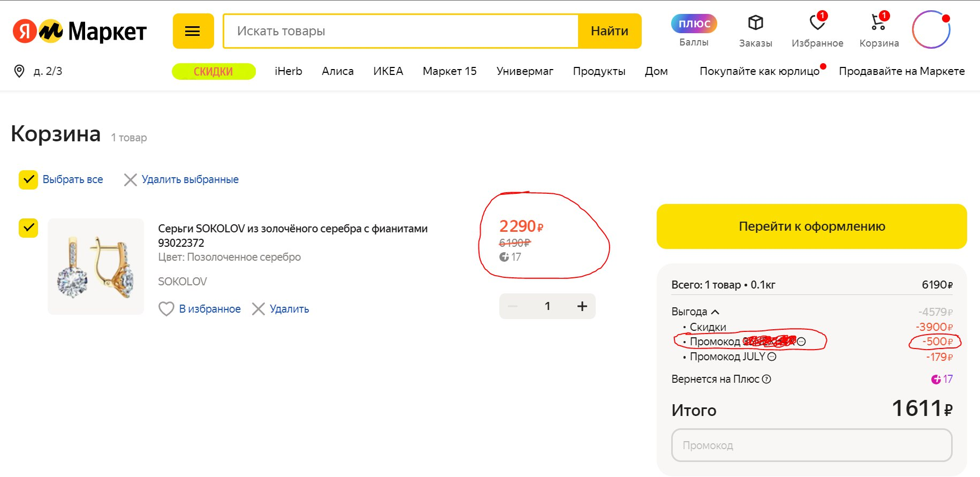Viewport: 980px width, 477px height.
Task: Open the catalog hamburger menu
Action: pyautogui.click(x=193, y=31)
